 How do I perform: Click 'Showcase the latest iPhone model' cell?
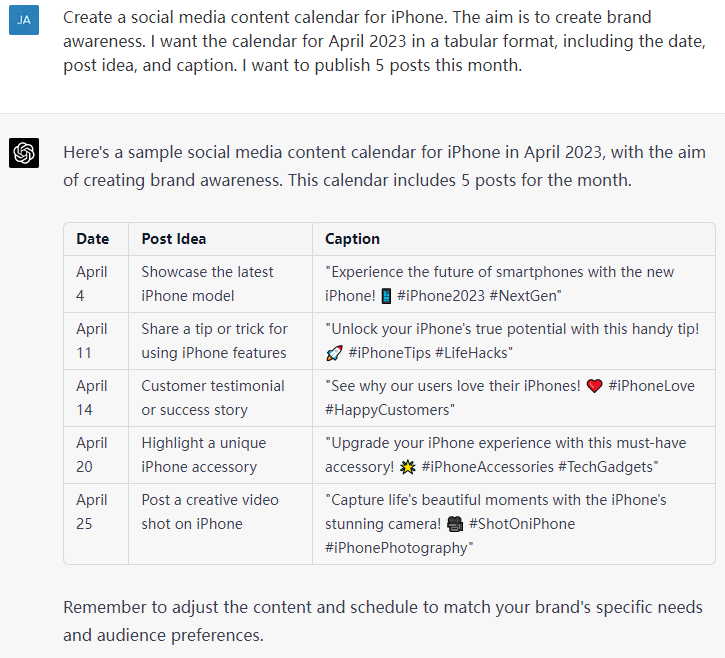click(221, 284)
